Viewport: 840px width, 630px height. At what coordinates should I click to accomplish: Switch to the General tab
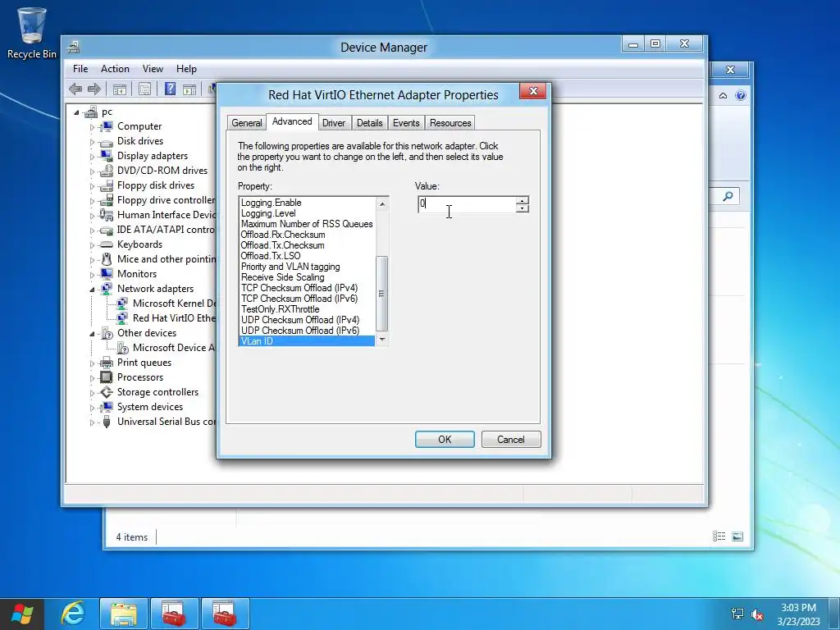point(246,123)
